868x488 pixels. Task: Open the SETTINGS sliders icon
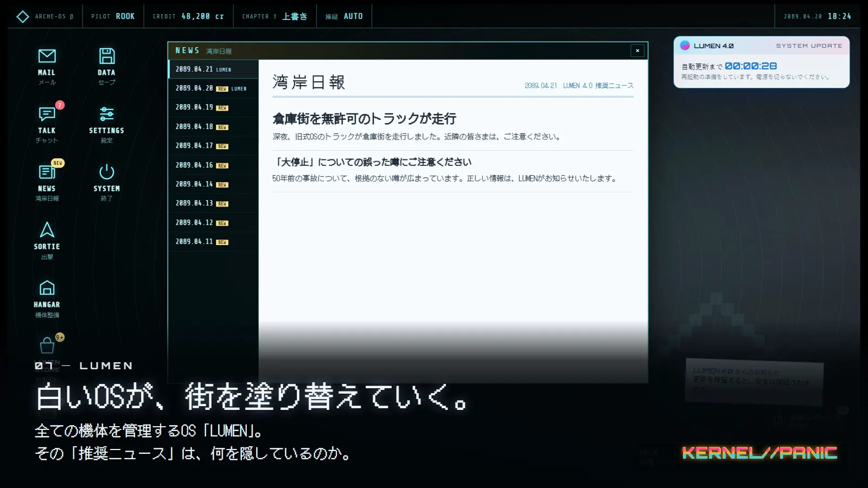coord(106,114)
